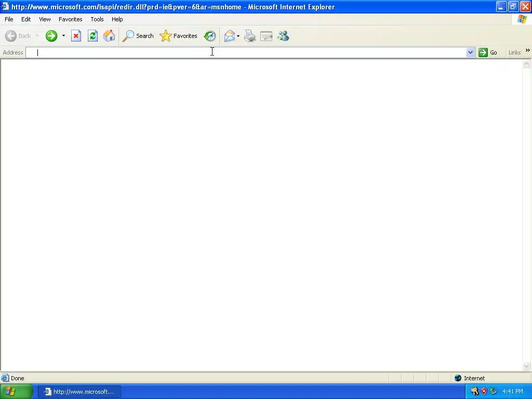The height and width of the screenshot is (399, 532).
Task: Click the green Go button
Action: pyautogui.click(x=488, y=52)
